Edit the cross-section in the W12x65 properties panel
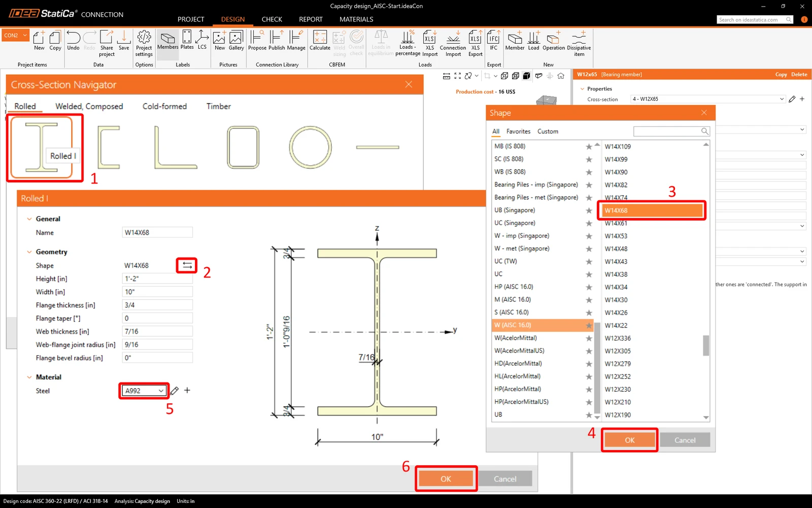 (x=792, y=99)
